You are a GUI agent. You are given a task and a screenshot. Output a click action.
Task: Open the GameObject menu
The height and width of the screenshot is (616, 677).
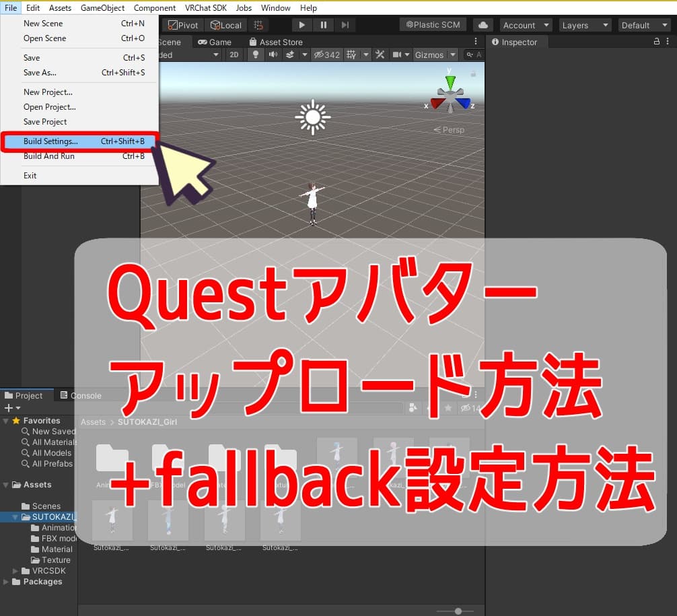pyautogui.click(x=102, y=8)
